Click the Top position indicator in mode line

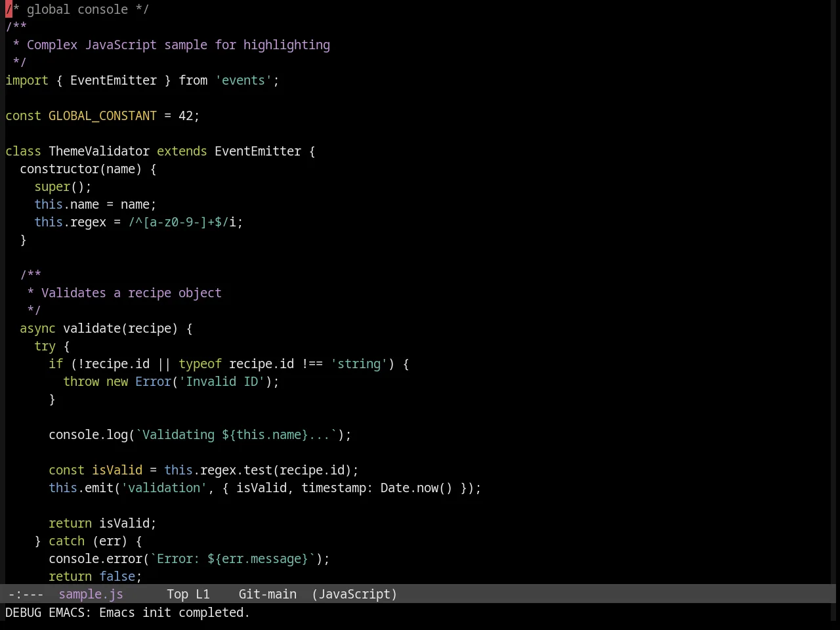point(177,594)
